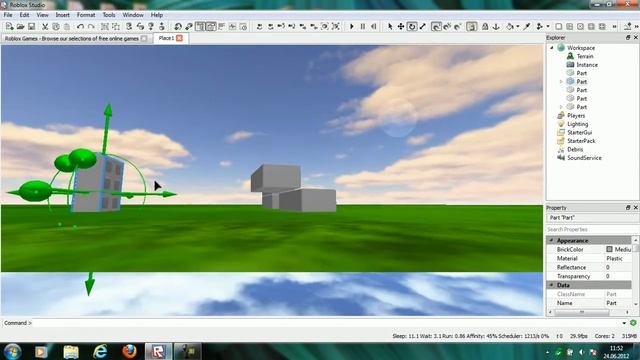Reset the simulation with the rewind icon
The height and width of the screenshot is (360, 640).
(373, 27)
